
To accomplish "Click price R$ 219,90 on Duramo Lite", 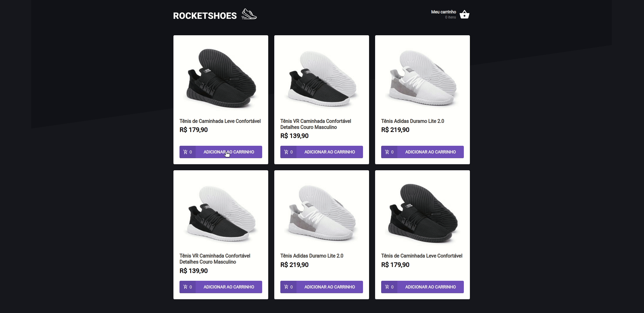I will (x=395, y=130).
